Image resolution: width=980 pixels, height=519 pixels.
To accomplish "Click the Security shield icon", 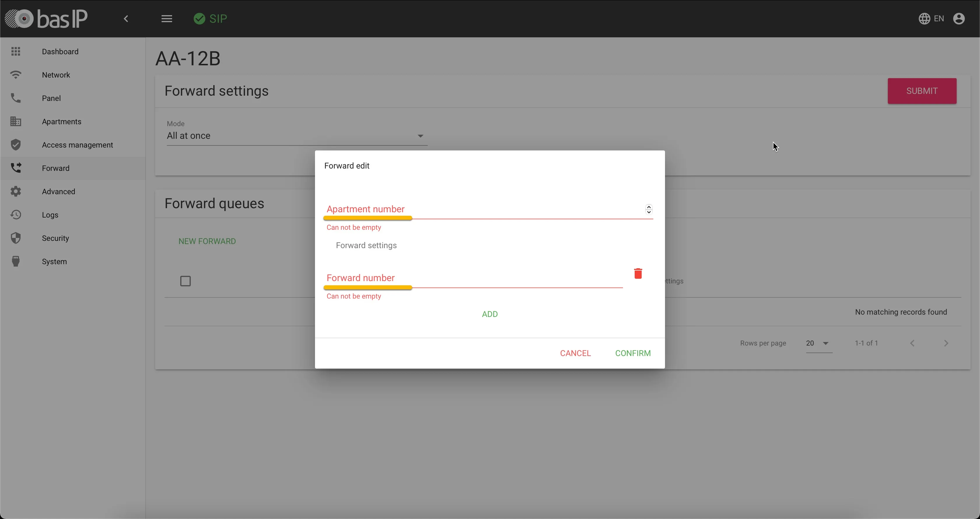I will 15,238.
